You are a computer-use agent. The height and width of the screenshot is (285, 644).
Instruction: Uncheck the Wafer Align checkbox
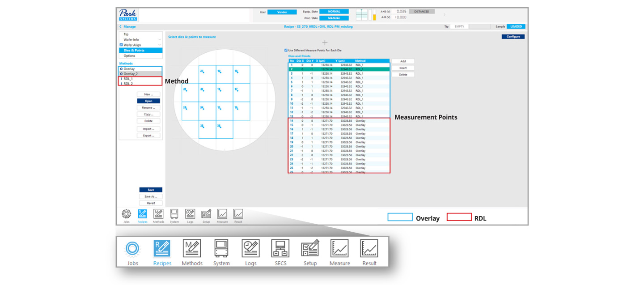pyautogui.click(x=121, y=45)
